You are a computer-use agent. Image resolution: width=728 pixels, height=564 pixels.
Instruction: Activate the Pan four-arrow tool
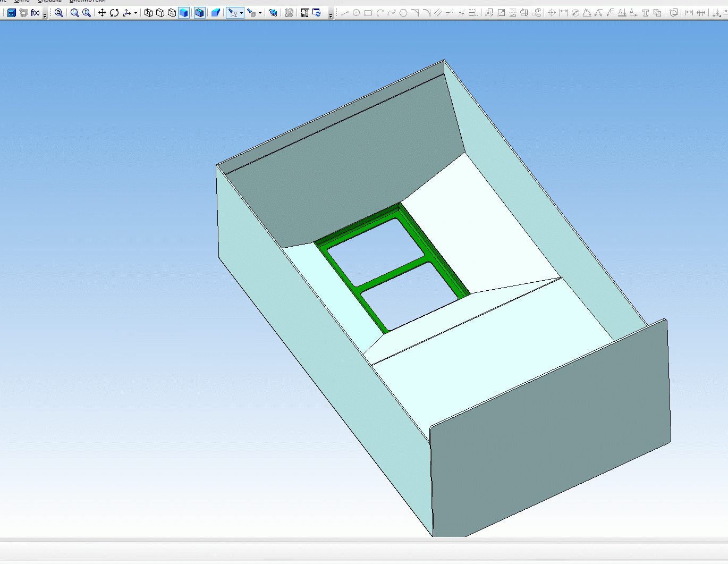102,13
